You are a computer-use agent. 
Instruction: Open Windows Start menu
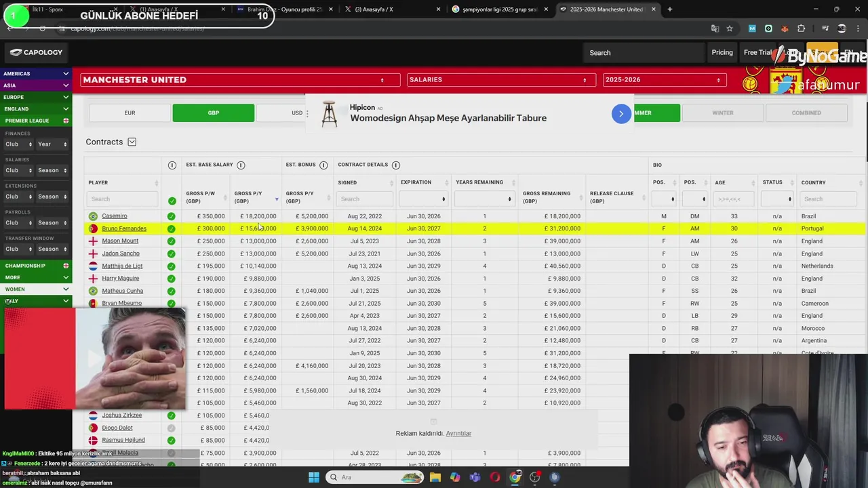point(313,477)
